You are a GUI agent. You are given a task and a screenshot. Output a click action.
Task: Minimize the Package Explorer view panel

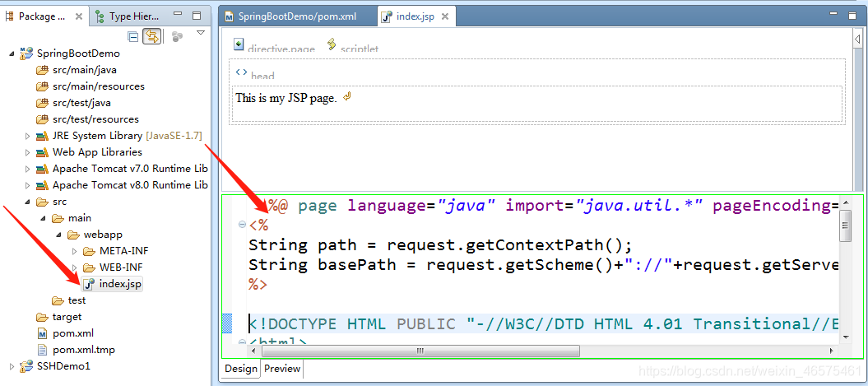tap(177, 14)
